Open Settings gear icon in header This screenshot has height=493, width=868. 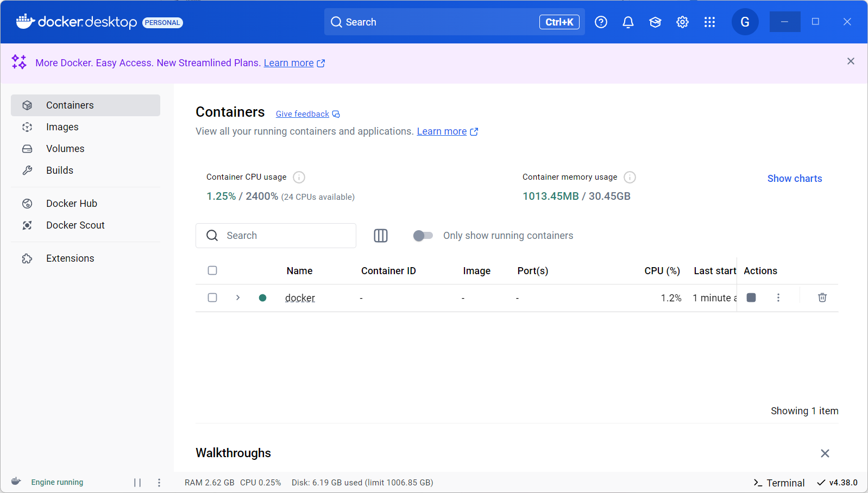coord(682,22)
